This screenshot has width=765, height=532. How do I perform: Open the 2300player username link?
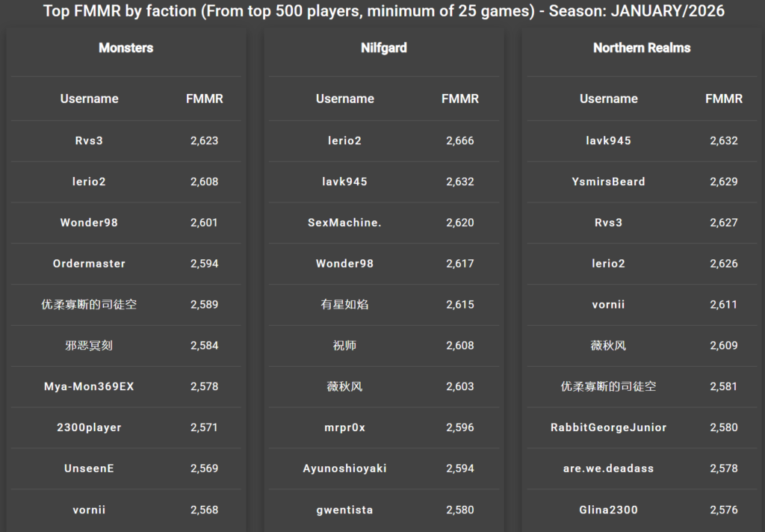pyautogui.click(x=89, y=428)
